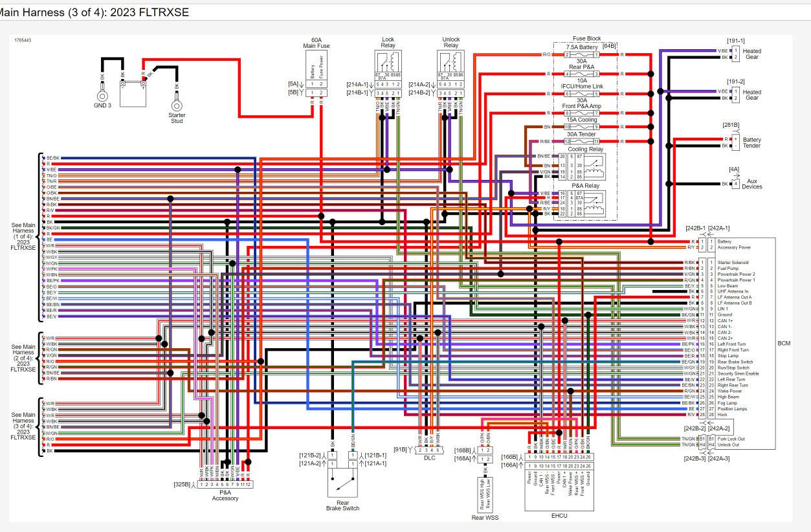The image size is (811, 532).
Task: Click the 7.5A Battery fuse symbol
Action: tap(582, 55)
